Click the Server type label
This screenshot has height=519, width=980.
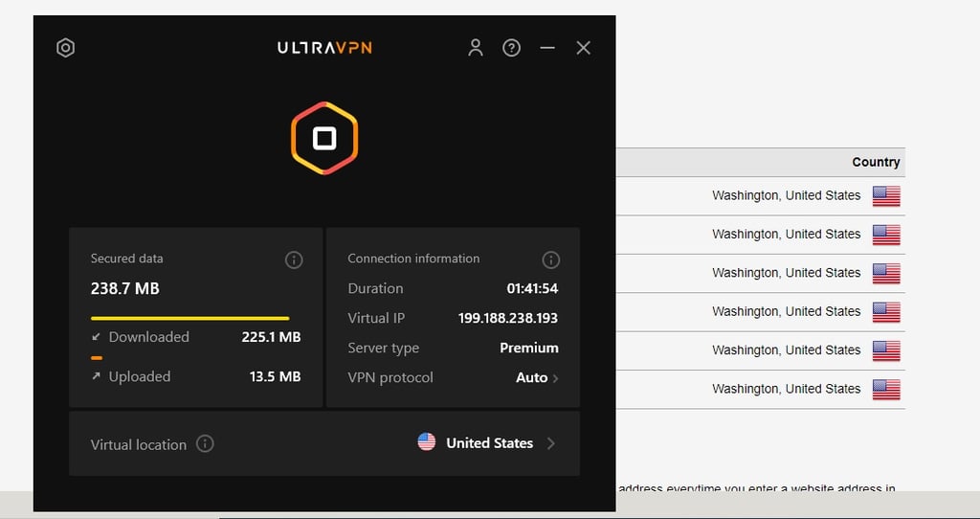[x=383, y=349]
